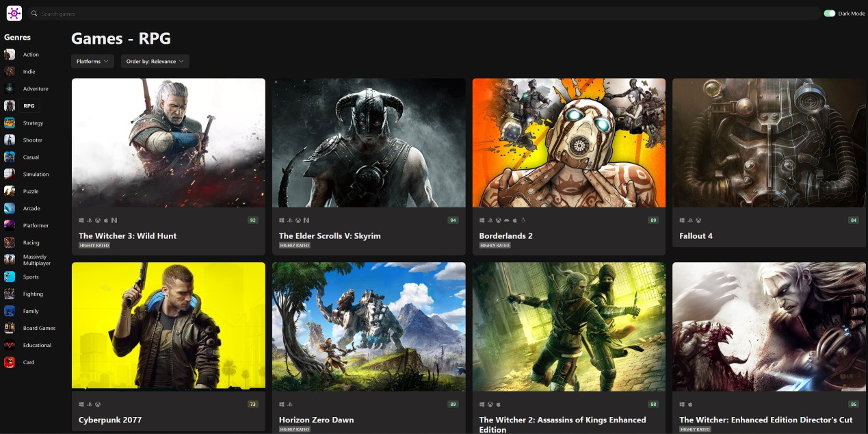
Task: Click the Card genre icon
Action: 10,362
